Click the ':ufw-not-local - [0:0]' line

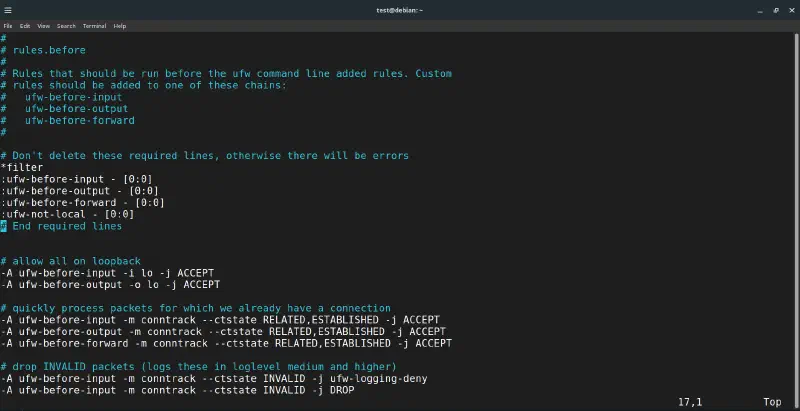(x=67, y=214)
